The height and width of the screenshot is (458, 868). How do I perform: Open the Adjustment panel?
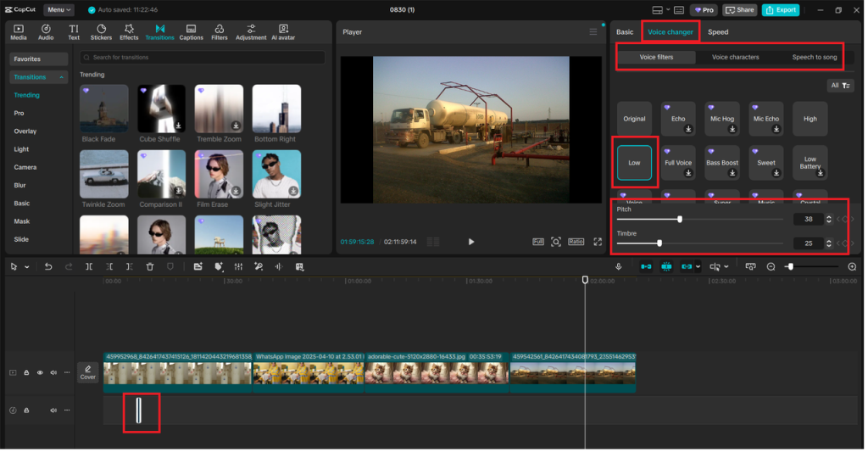(x=251, y=32)
